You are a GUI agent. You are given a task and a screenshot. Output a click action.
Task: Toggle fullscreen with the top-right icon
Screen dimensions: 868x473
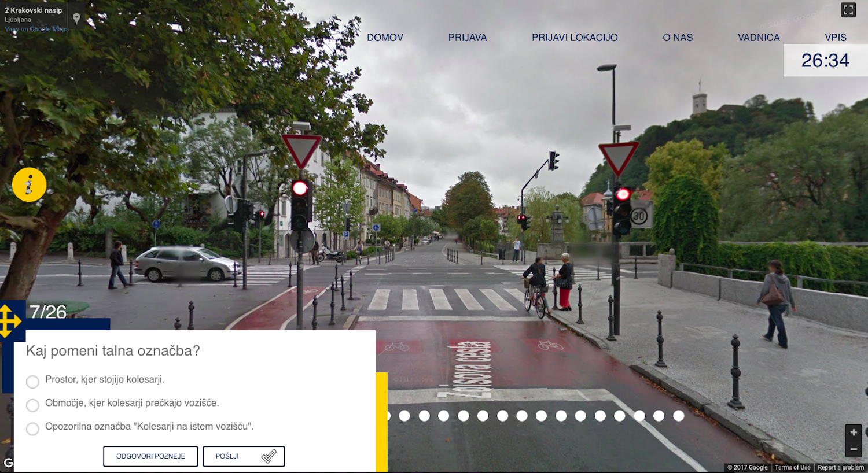pos(848,10)
